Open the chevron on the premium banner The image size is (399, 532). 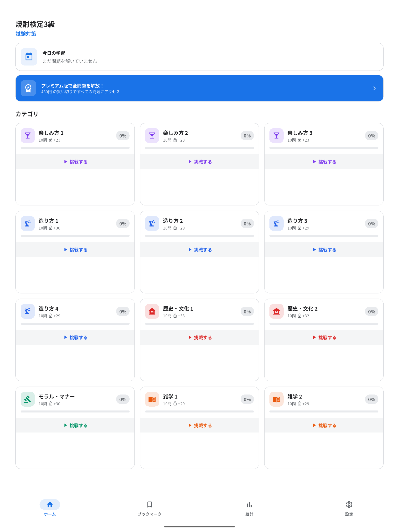click(x=374, y=88)
